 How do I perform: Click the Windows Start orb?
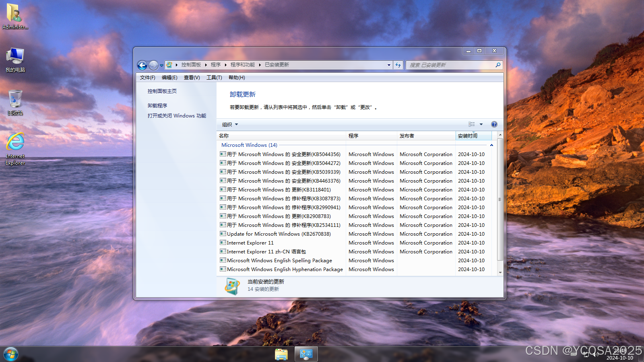[x=11, y=354]
